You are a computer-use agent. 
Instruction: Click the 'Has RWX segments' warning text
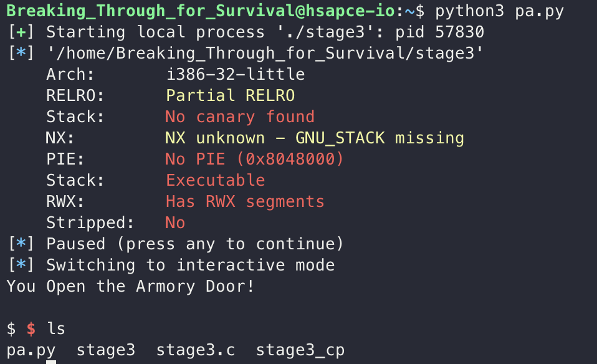pyautogui.click(x=245, y=202)
